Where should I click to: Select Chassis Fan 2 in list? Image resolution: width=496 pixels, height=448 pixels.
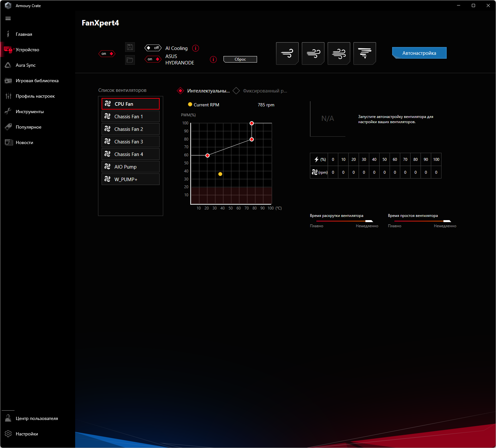coord(131,129)
